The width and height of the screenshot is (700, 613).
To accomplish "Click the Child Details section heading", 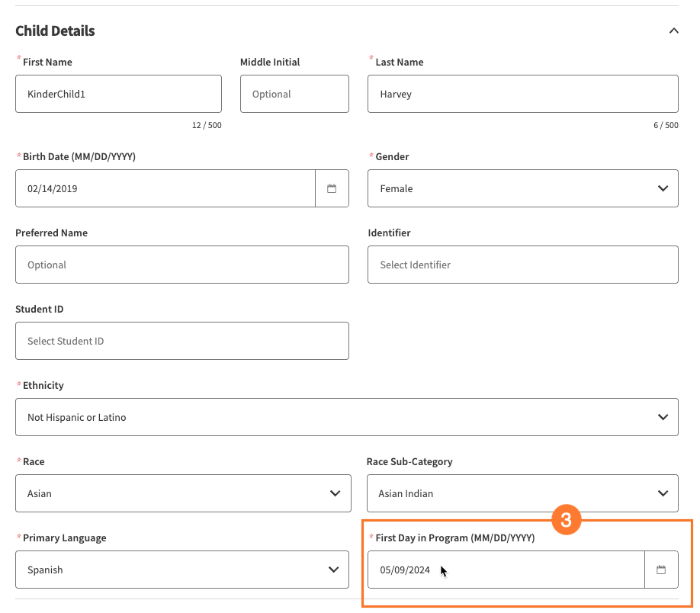I will click(53, 30).
